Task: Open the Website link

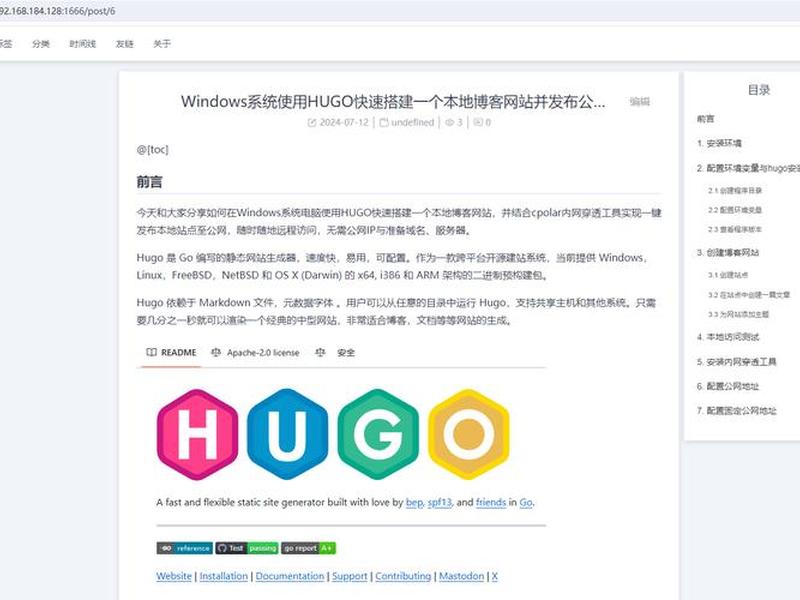Action: click(174, 576)
